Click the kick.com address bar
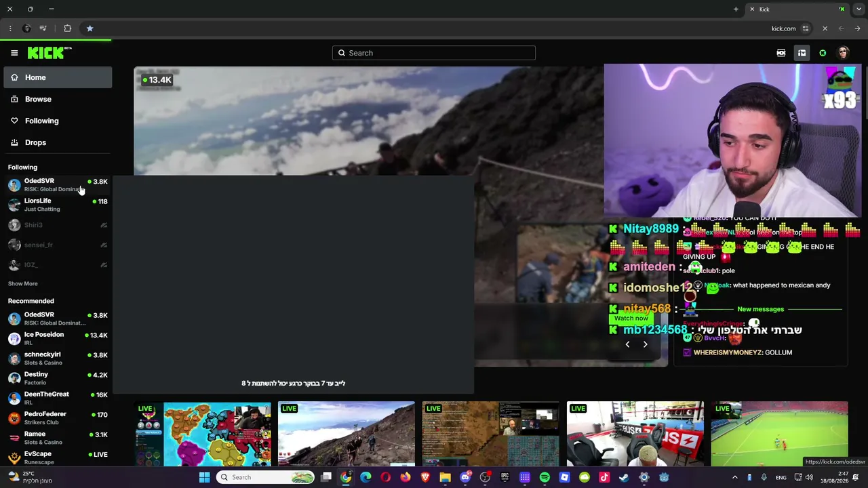The image size is (868, 488). point(783,28)
